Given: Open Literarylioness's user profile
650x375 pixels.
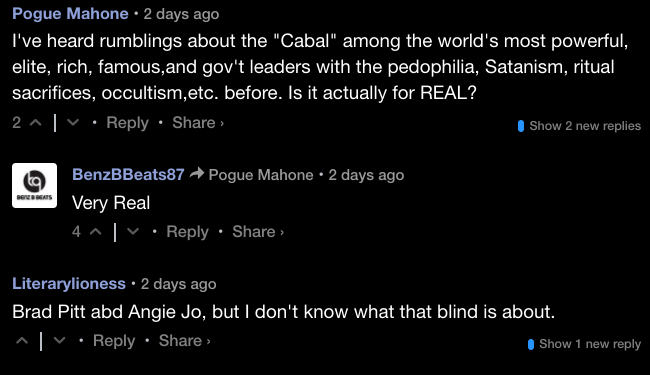Looking at the screenshot, I should tap(69, 284).
